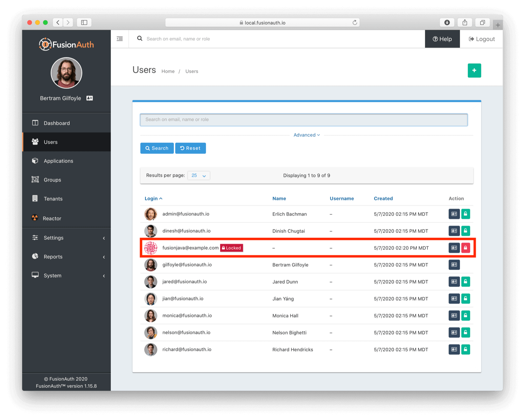The image size is (525, 420).
Task: Go back in Safari
Action: (x=58, y=22)
